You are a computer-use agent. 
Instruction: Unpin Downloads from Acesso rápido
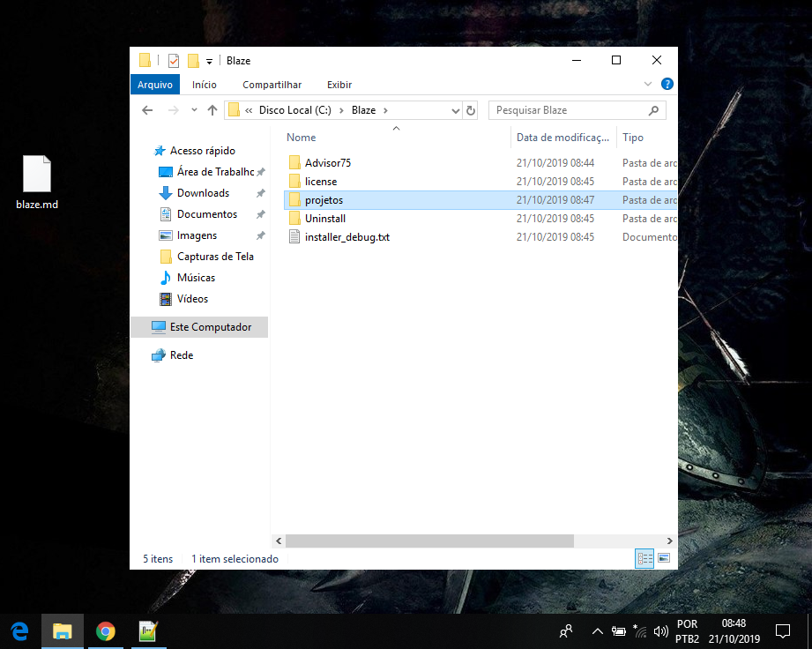(x=262, y=193)
